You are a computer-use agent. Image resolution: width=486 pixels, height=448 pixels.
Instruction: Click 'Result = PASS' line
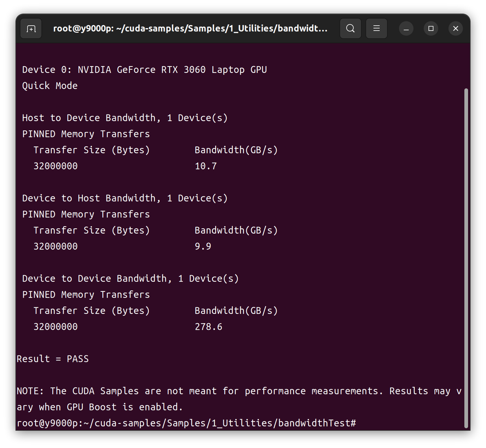pos(53,359)
